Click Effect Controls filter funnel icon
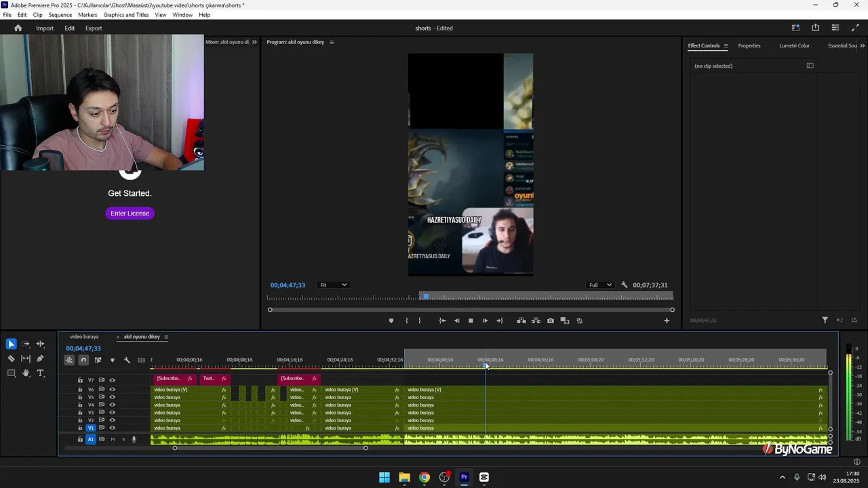The image size is (868, 488). (825, 320)
